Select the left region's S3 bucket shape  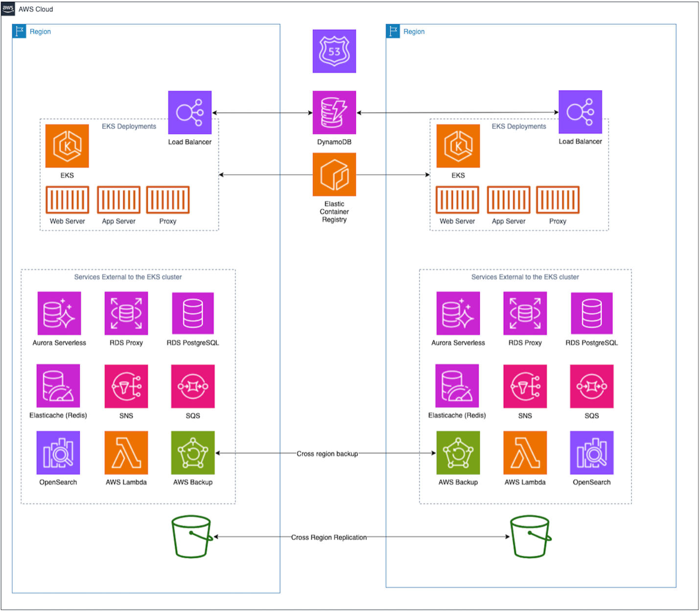[191, 536]
